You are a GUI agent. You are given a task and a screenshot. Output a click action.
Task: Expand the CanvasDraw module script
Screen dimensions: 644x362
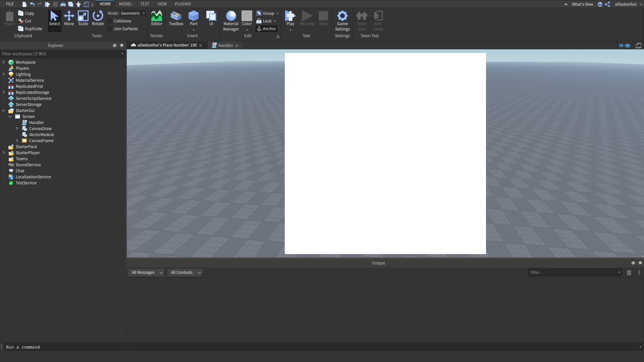coord(17,128)
